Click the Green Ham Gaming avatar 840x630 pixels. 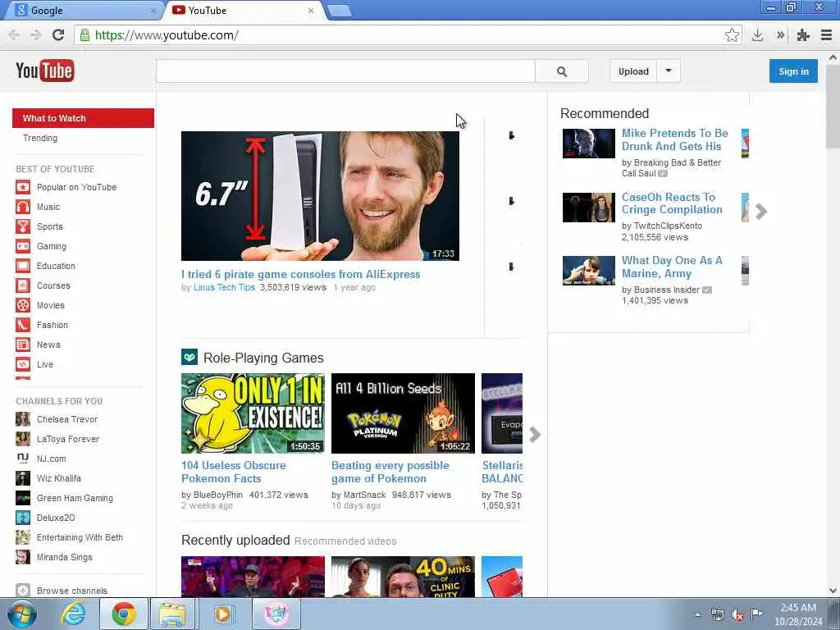(22, 498)
